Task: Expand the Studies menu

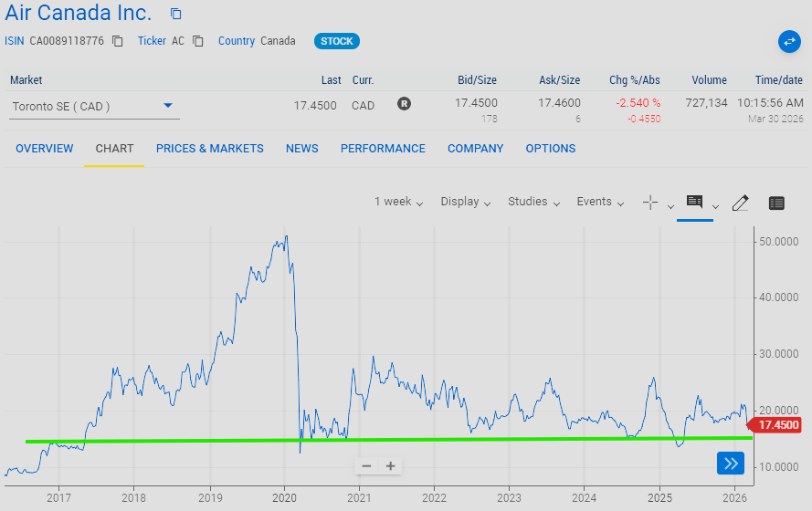Action: click(534, 202)
